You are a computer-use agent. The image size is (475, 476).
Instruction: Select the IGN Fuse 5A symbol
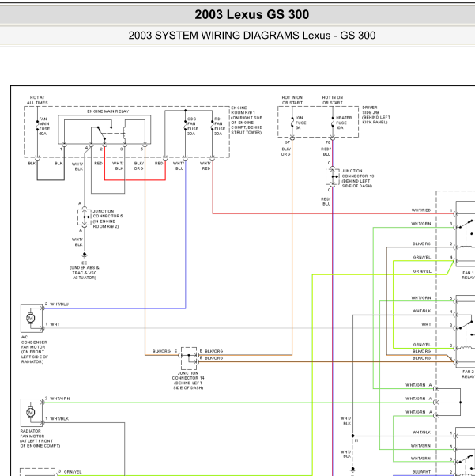point(292,123)
